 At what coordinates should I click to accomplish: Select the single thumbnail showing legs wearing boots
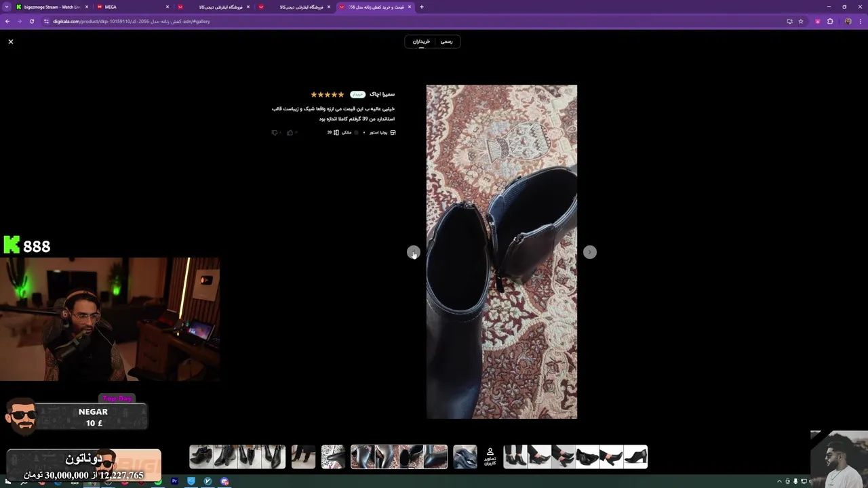(303, 457)
